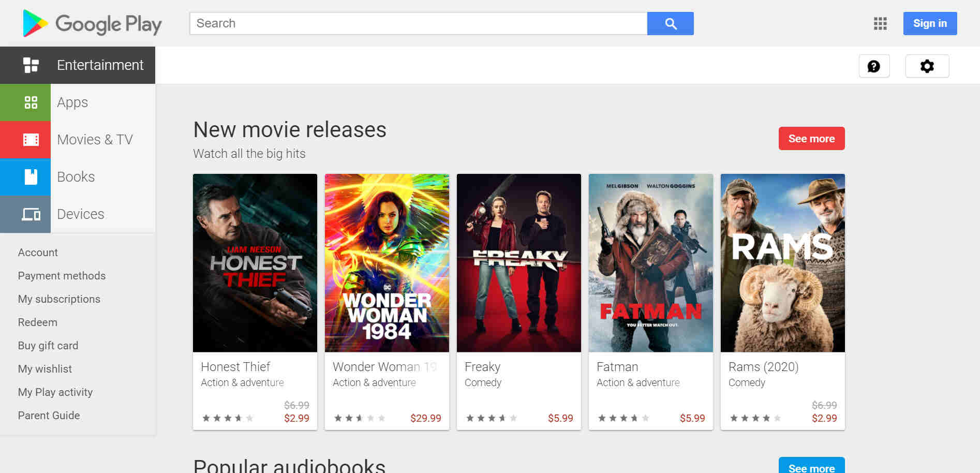Click the New movie releases heading
This screenshot has width=980, height=473.
pyautogui.click(x=290, y=130)
